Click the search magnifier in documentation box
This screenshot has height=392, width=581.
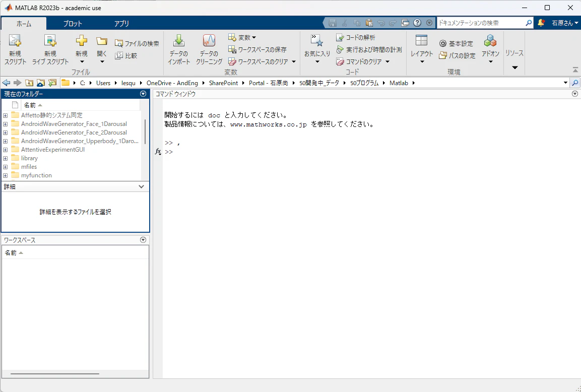coord(529,23)
